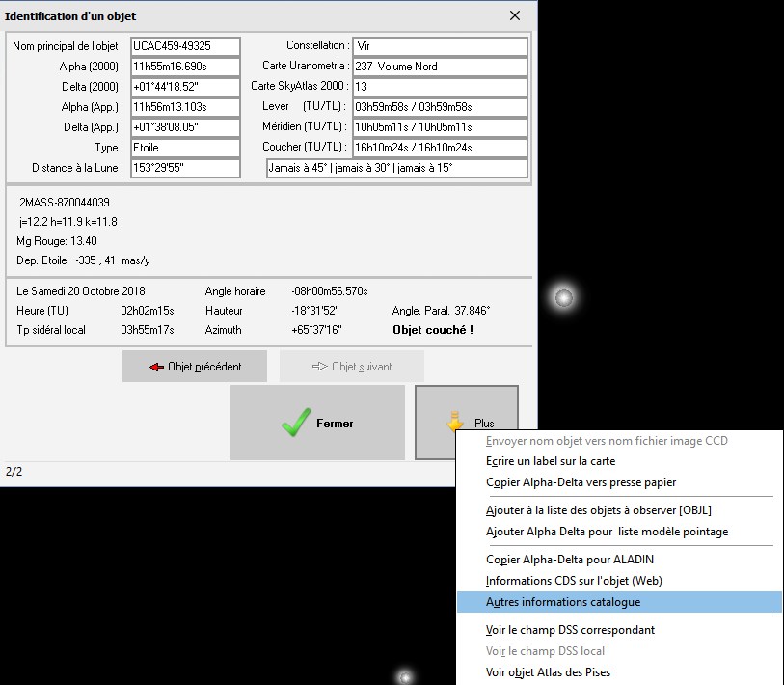Viewport: 784px width, 685px height.
Task: Click the Delta (2000) coordinate field
Action: (x=184, y=87)
